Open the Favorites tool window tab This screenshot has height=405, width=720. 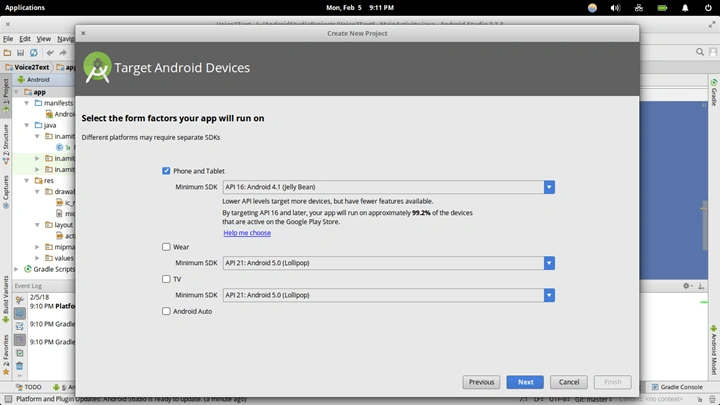point(6,354)
